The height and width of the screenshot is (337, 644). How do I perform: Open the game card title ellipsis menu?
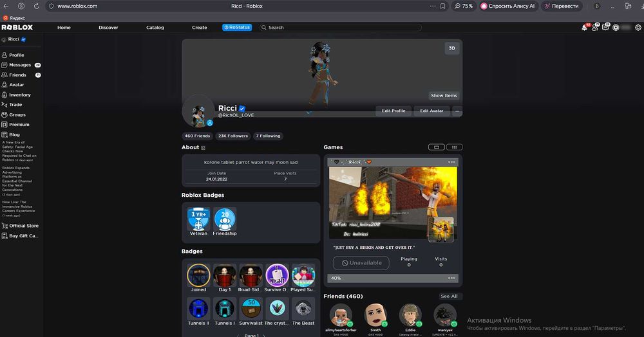[451, 162]
